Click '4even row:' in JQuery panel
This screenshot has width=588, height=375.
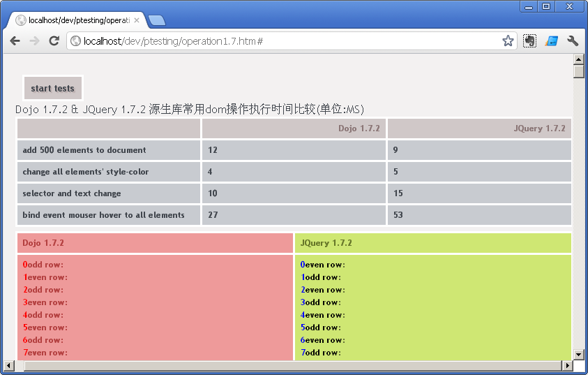(x=323, y=315)
